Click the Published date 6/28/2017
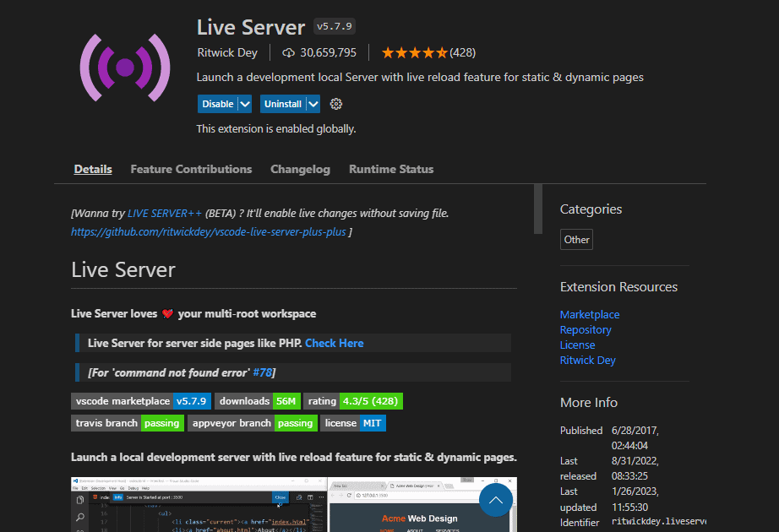Screen dimensions: 779x532 coord(635,431)
